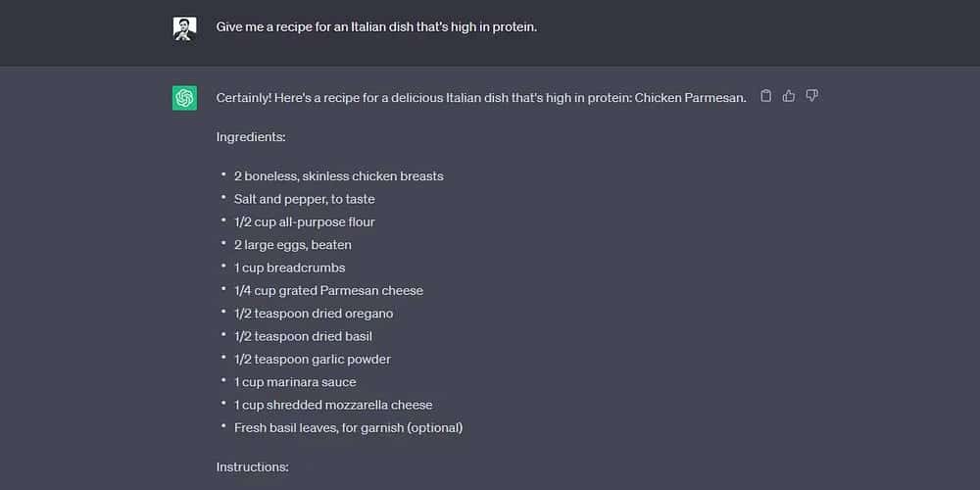Click the grated Parmesan cheese ingredient
This screenshot has height=490, width=980.
[328, 290]
